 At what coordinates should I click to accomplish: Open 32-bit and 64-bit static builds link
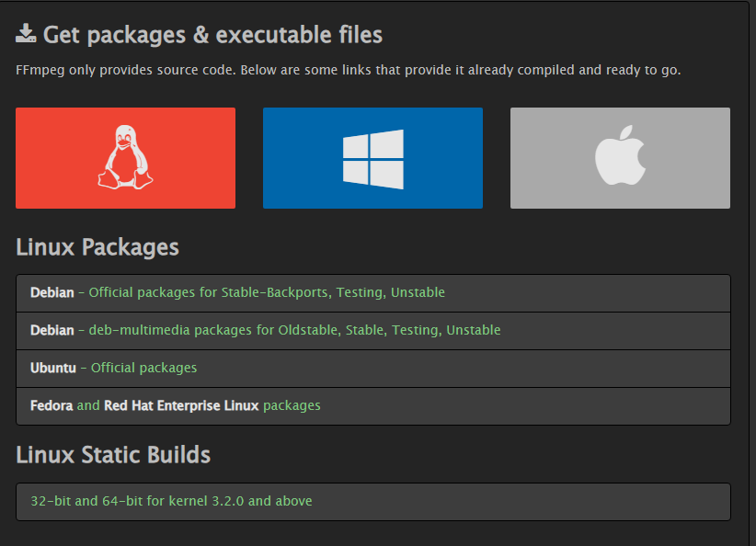tap(171, 502)
